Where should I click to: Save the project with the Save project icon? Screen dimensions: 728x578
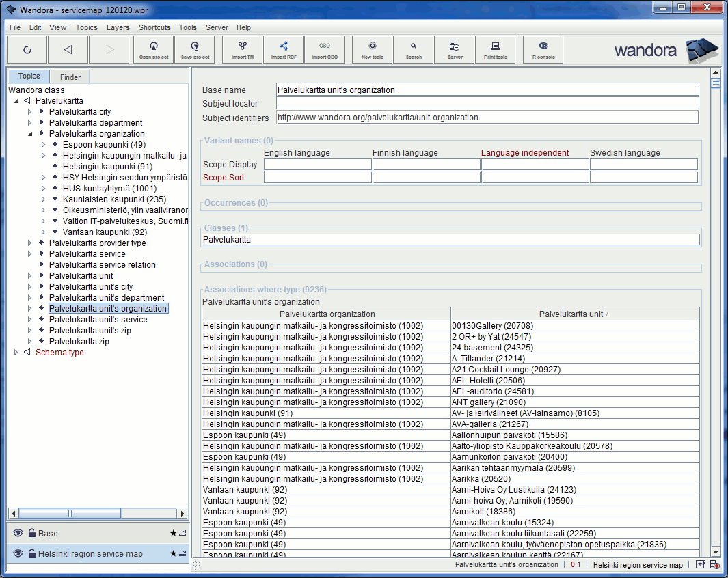click(194, 49)
